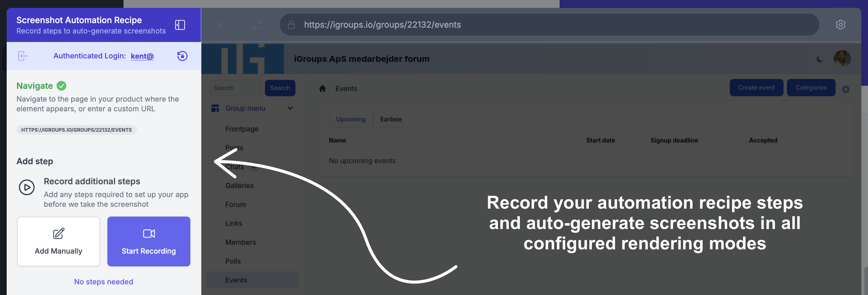
Task: Click the Start Recording button
Action: click(x=149, y=241)
